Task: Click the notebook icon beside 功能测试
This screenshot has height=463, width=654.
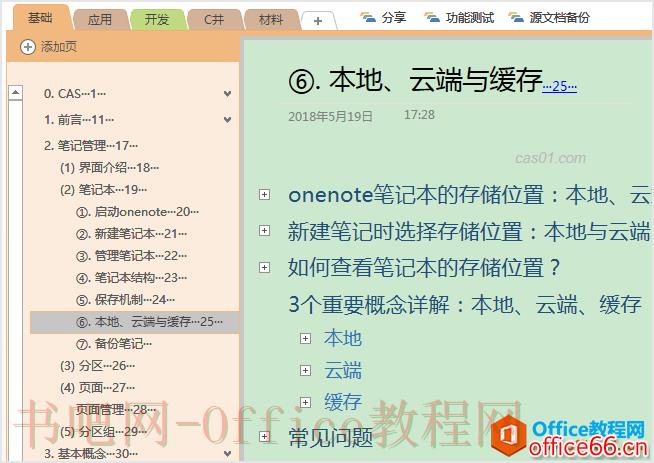Action: (432, 18)
